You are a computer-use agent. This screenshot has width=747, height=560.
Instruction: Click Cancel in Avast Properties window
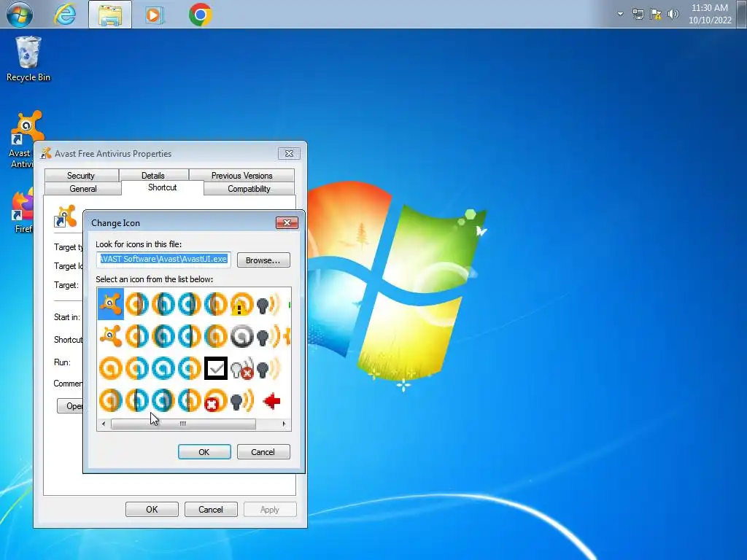[x=211, y=510]
